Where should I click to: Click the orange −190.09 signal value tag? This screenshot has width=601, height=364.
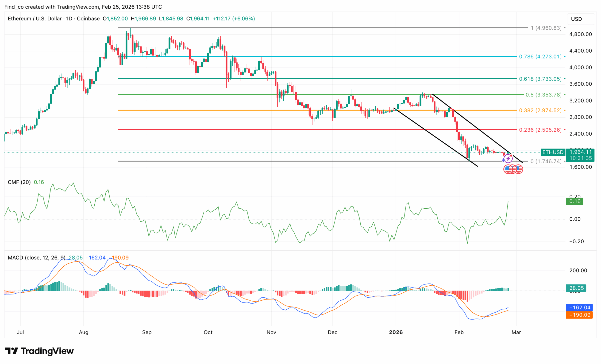[x=579, y=315]
